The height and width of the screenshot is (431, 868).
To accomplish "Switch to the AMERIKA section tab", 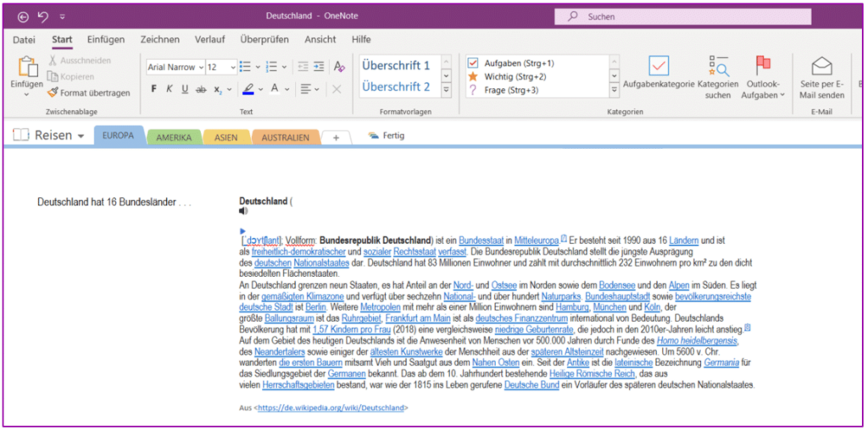I will click(x=174, y=137).
